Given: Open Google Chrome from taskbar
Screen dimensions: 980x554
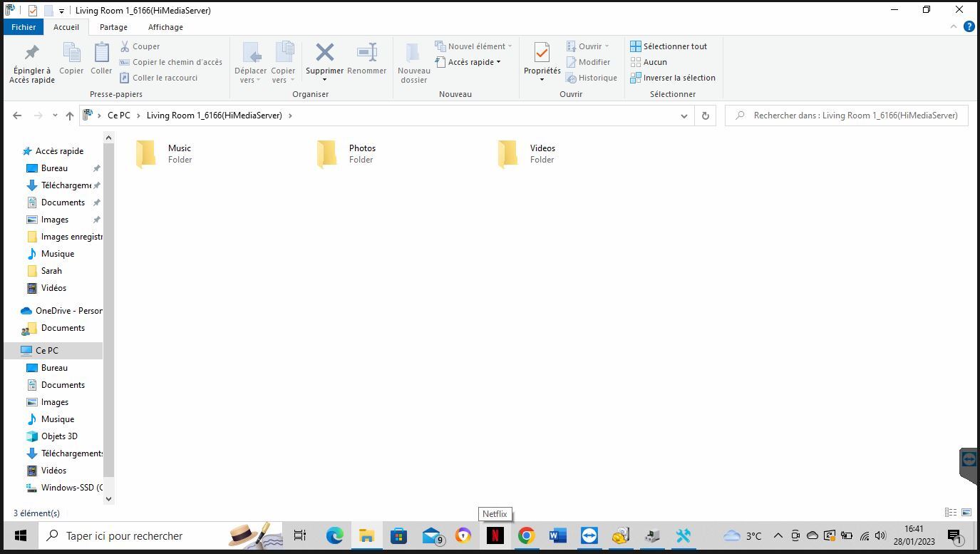Looking at the screenshot, I should tap(526, 535).
